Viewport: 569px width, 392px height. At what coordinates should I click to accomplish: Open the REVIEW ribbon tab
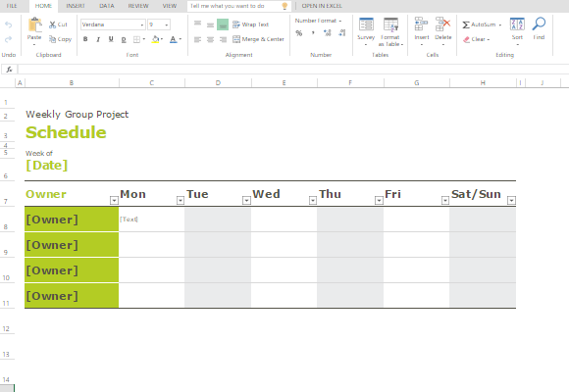click(138, 6)
